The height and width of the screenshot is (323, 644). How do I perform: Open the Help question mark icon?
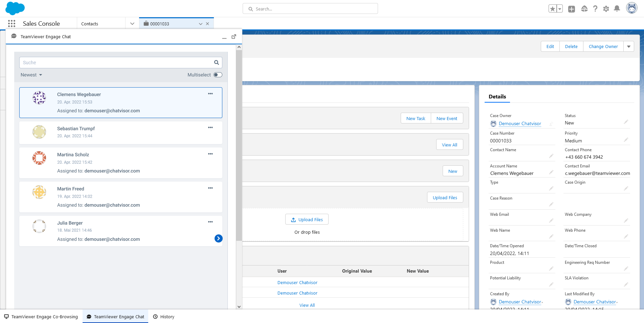(x=595, y=9)
